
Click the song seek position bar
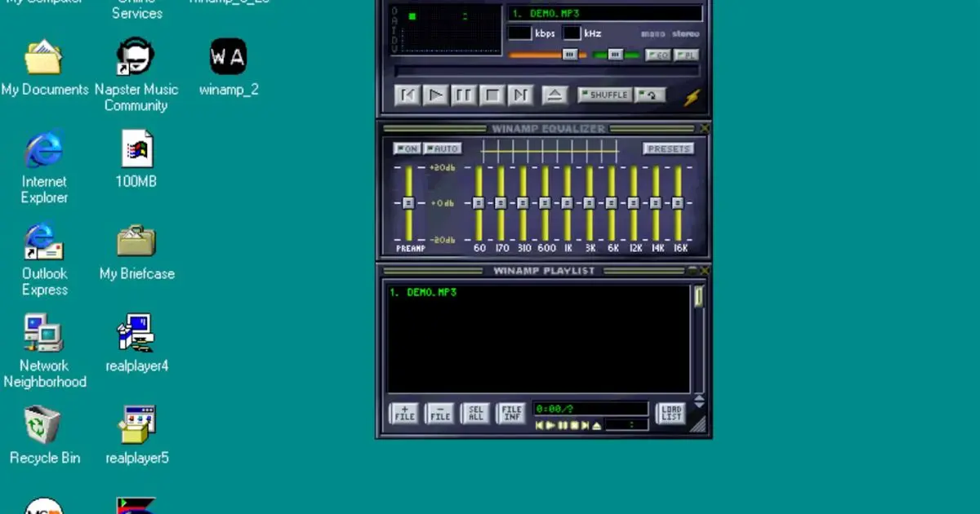547,72
